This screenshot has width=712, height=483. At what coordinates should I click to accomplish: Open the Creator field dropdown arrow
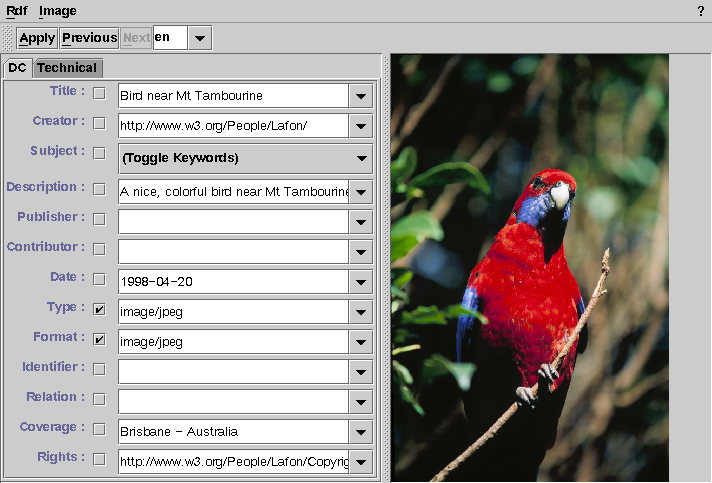[360, 125]
